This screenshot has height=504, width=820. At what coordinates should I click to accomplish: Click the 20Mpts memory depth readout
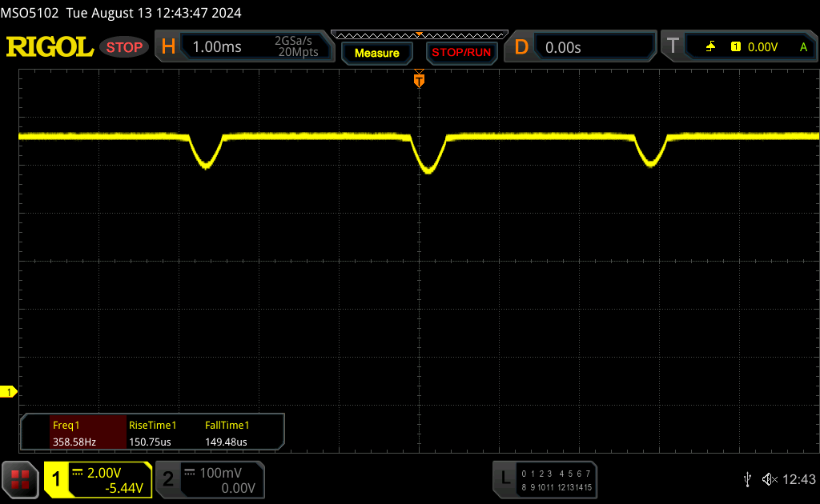point(298,52)
